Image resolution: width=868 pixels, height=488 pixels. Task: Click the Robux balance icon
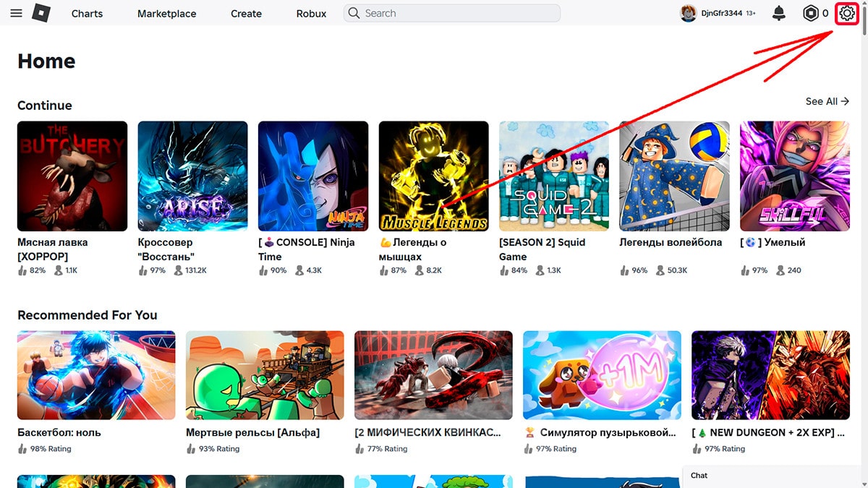(x=811, y=13)
